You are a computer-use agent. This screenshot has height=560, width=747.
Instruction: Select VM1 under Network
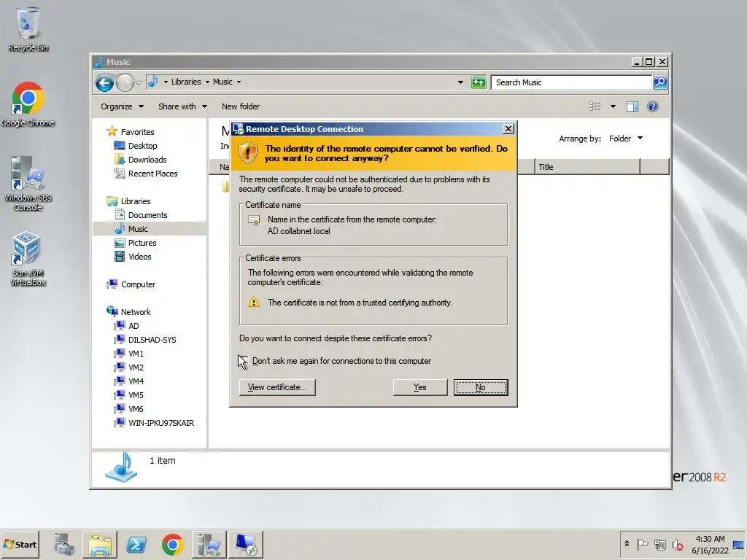(136, 354)
